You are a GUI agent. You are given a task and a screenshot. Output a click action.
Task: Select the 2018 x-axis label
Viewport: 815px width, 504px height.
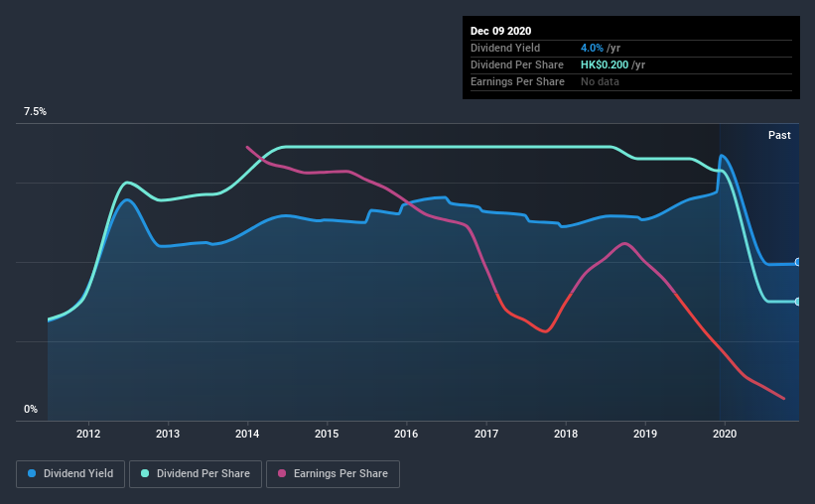566,434
